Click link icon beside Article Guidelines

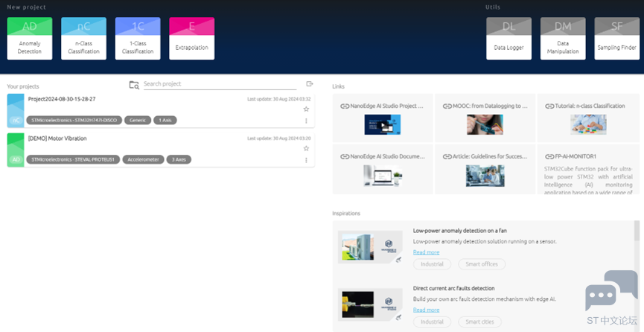tap(447, 156)
